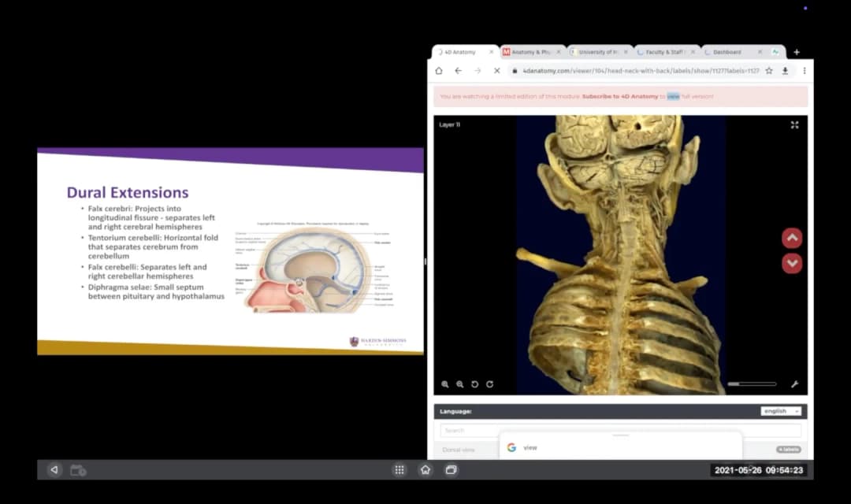This screenshot has height=504, width=851.
Task: Enter fullscreen mode in the viewer
Action: [794, 124]
